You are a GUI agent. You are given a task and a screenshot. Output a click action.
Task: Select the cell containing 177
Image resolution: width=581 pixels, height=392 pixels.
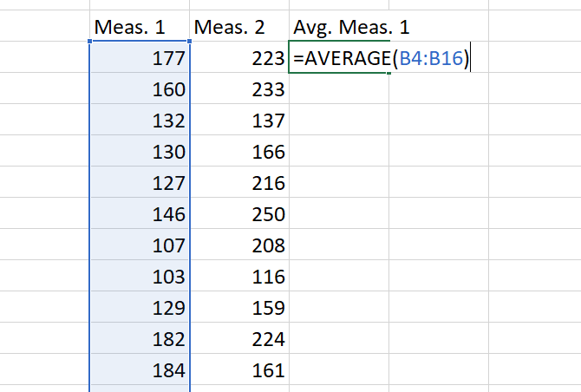click(x=139, y=59)
